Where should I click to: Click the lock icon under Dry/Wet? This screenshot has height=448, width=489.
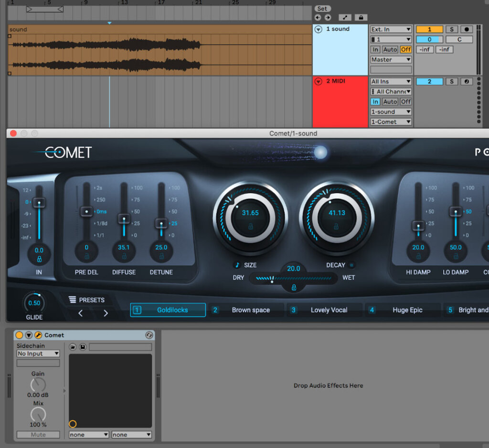pyautogui.click(x=294, y=287)
